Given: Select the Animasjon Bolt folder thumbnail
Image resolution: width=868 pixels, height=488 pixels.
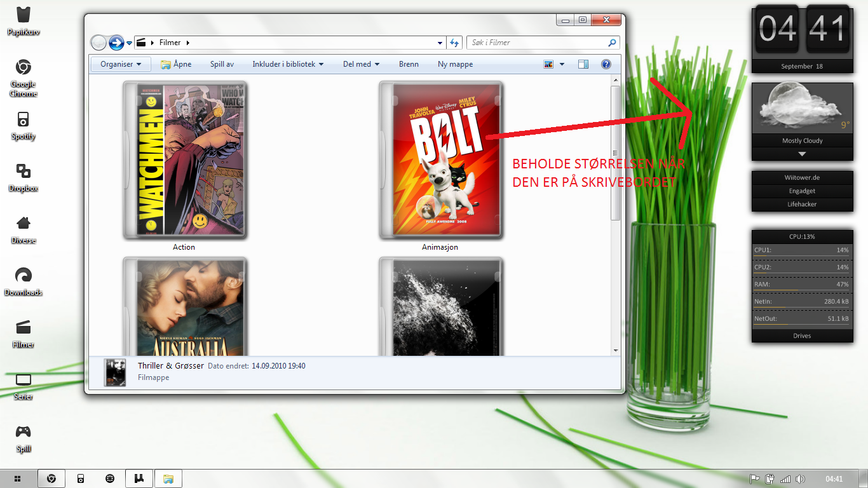Looking at the screenshot, I should click(x=441, y=160).
